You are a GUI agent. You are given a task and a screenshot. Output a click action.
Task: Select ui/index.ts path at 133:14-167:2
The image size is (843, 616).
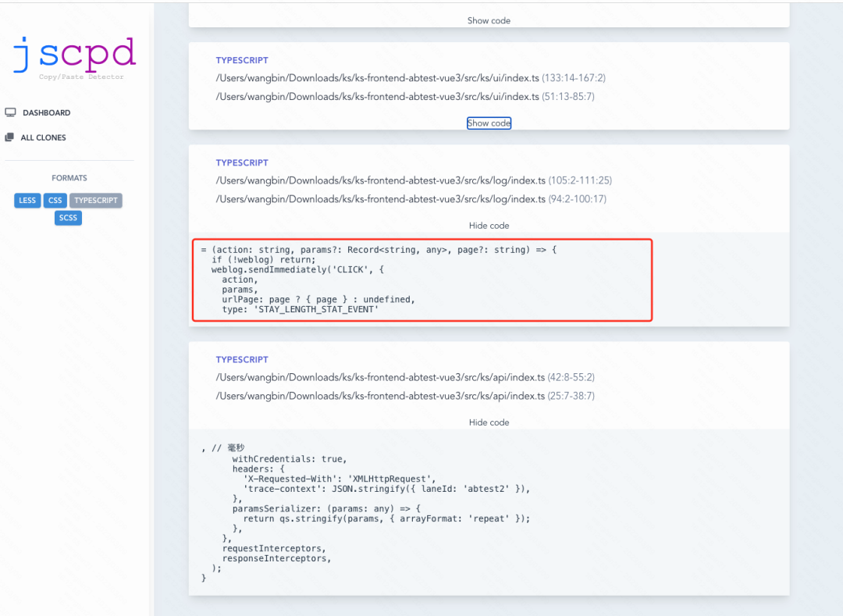coord(411,78)
